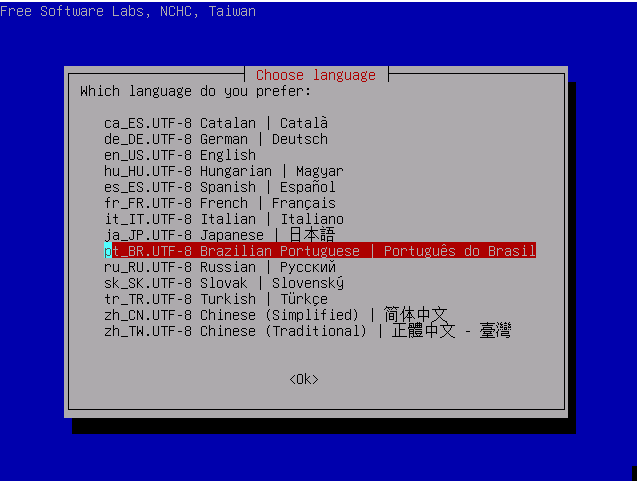Click highlighted Brazilian Portuguese row
This screenshot has width=637, height=481.
pyautogui.click(x=320, y=251)
